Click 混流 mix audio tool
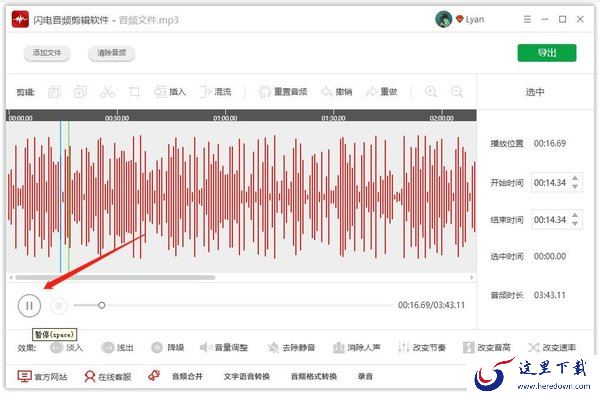 (215, 92)
